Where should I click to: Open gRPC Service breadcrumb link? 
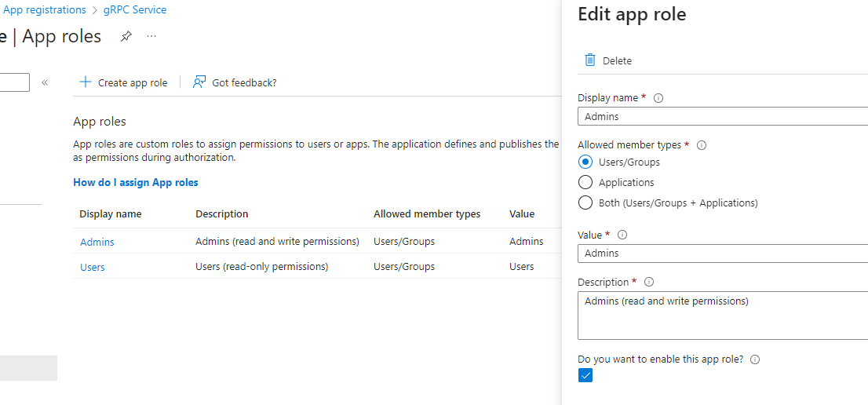tap(135, 10)
